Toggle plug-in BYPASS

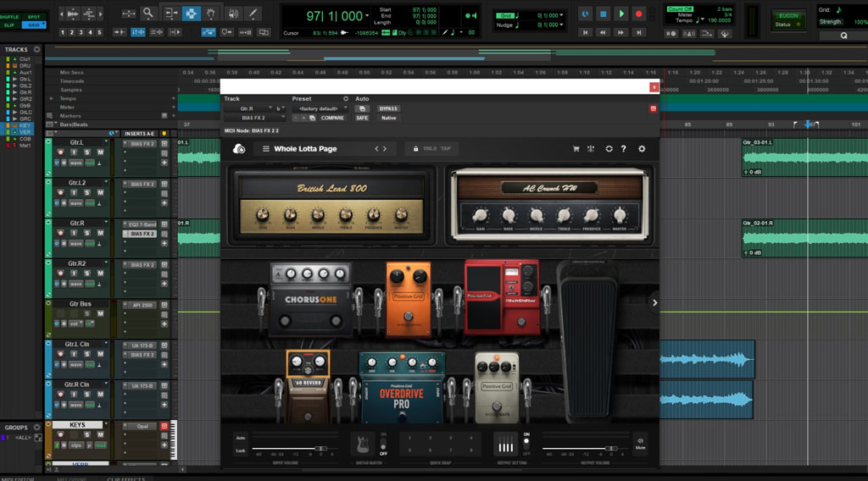[388, 109]
